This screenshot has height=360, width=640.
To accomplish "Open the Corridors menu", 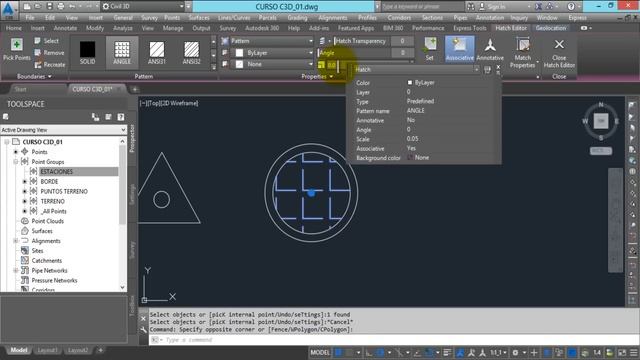I will coord(399,18).
